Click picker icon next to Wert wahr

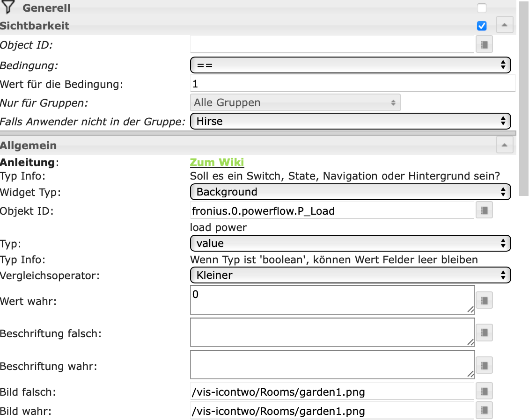tap(485, 300)
